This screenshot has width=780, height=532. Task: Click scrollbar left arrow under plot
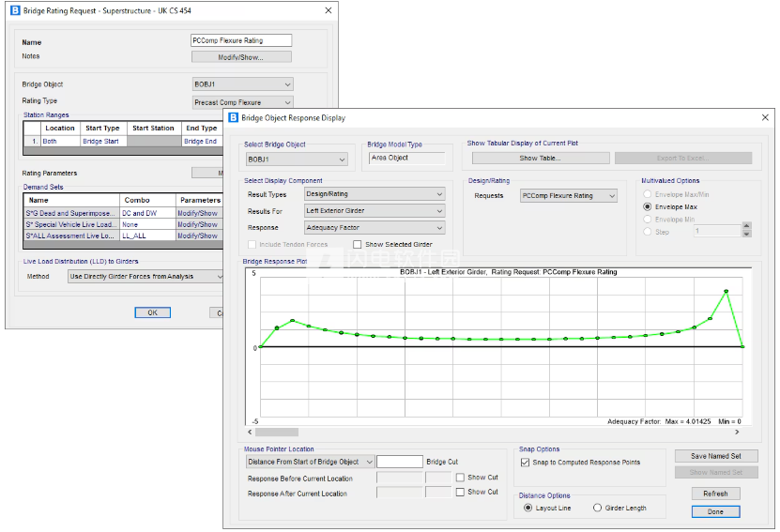tap(249, 433)
